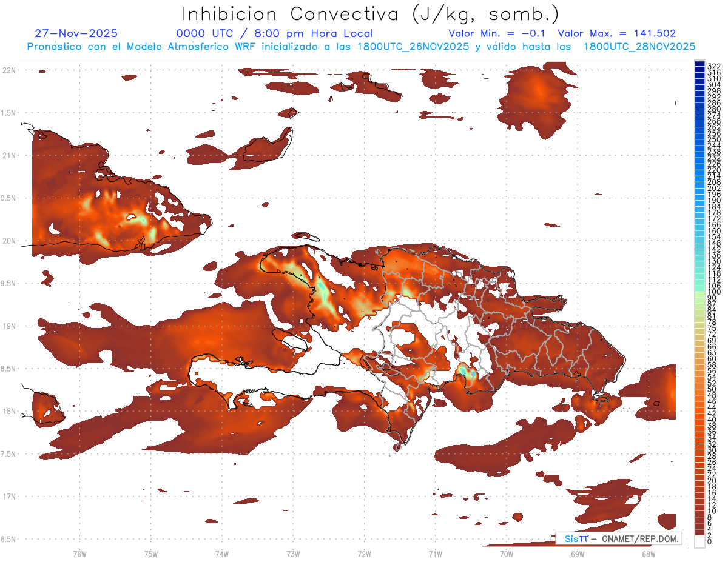Click the 'SisTT - ONAMET/REP.DOM.' credit box
The height and width of the screenshot is (562, 728).
pyautogui.click(x=619, y=538)
